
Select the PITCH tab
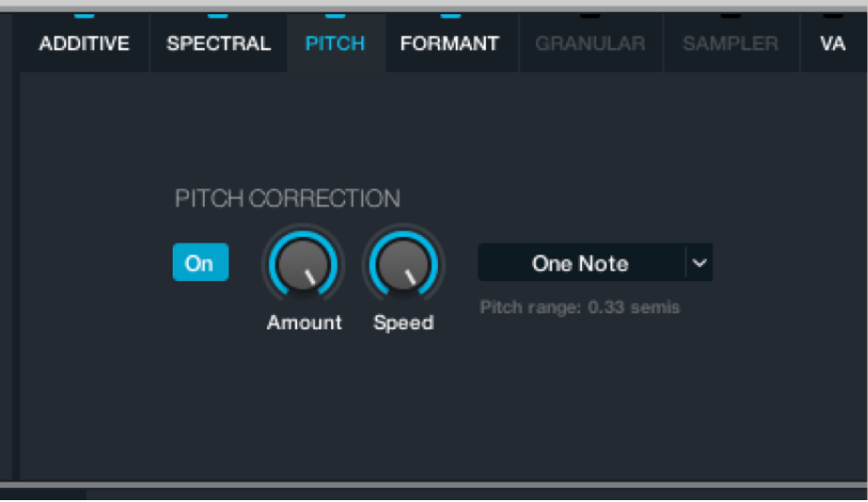(335, 43)
